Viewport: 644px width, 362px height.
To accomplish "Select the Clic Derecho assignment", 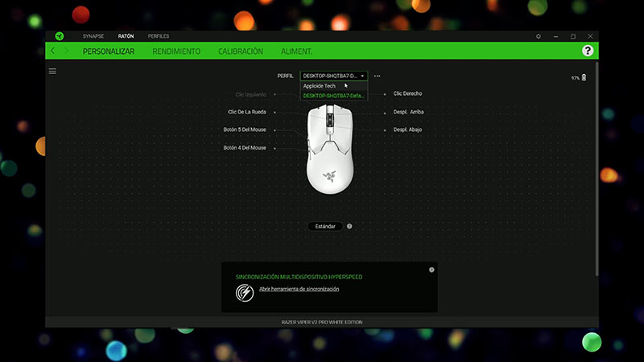I will click(x=407, y=93).
